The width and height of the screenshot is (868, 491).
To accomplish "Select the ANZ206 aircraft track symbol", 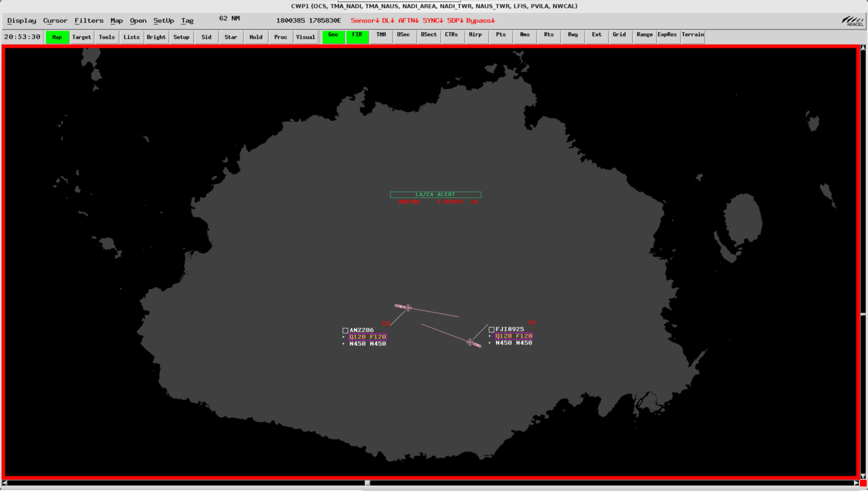I will 408,308.
